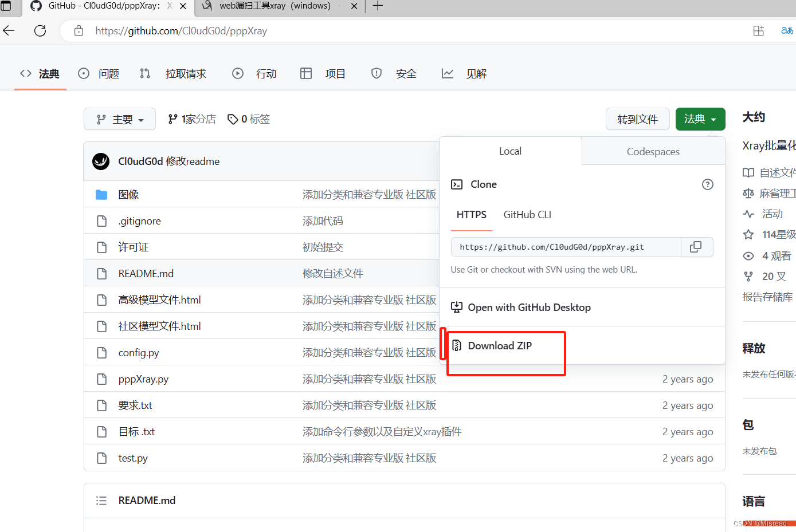This screenshot has width=796, height=532.
Task: Open the pppXray.py file
Action: pos(143,379)
